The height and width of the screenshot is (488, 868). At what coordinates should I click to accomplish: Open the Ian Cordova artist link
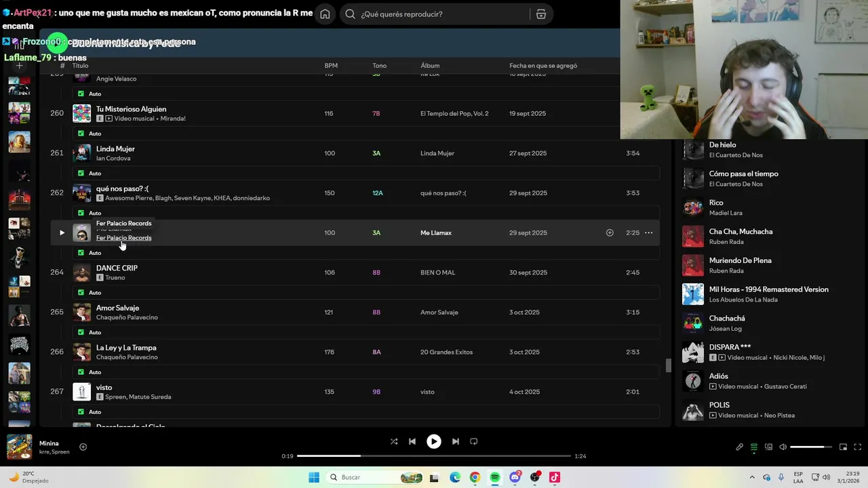tap(113, 159)
